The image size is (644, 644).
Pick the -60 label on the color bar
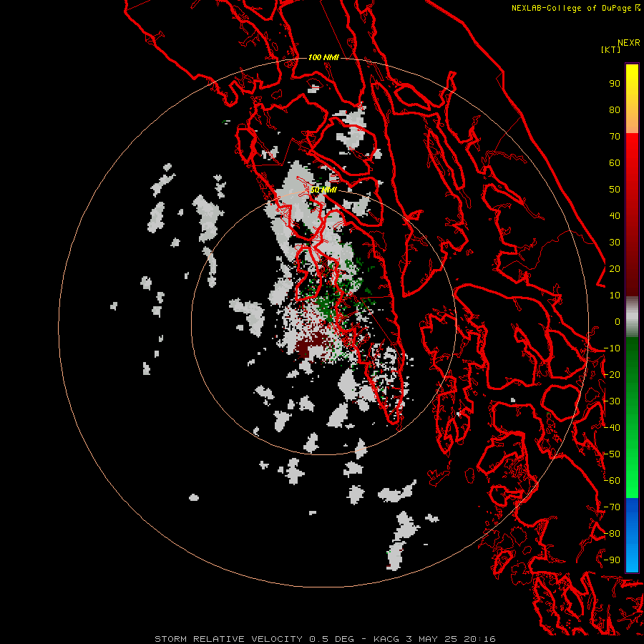coord(612,481)
